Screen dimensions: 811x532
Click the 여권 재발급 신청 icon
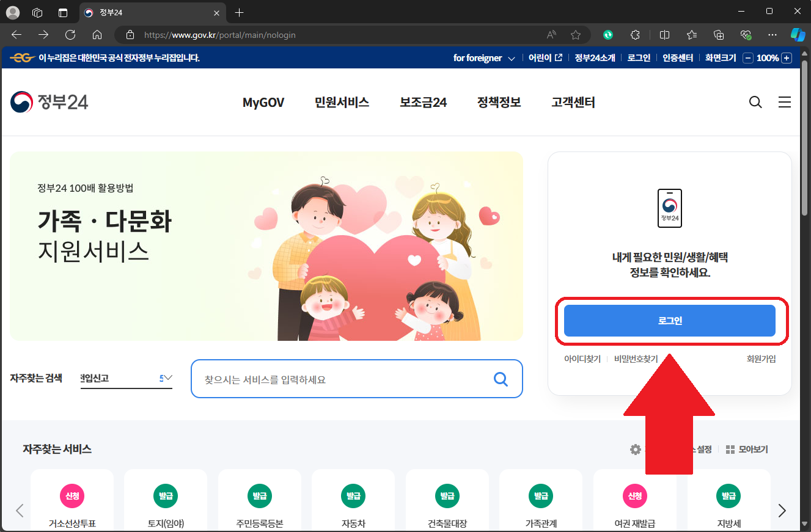[x=634, y=495]
